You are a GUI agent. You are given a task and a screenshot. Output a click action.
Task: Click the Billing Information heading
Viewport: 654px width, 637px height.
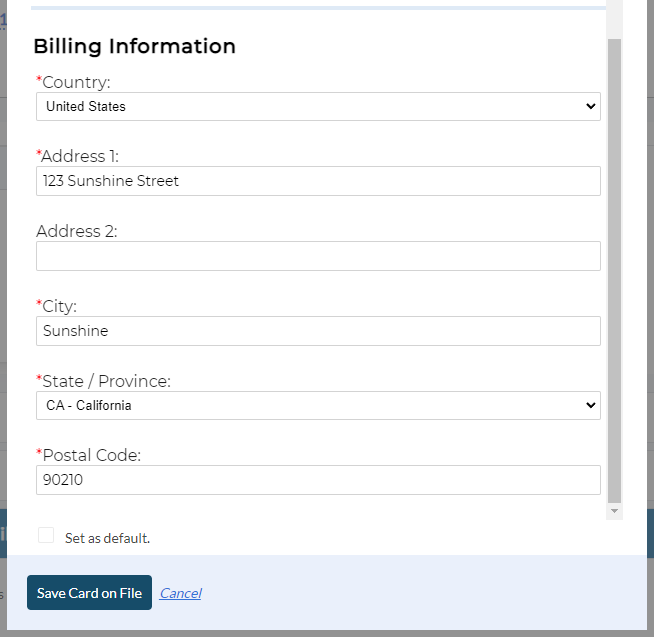coord(135,46)
